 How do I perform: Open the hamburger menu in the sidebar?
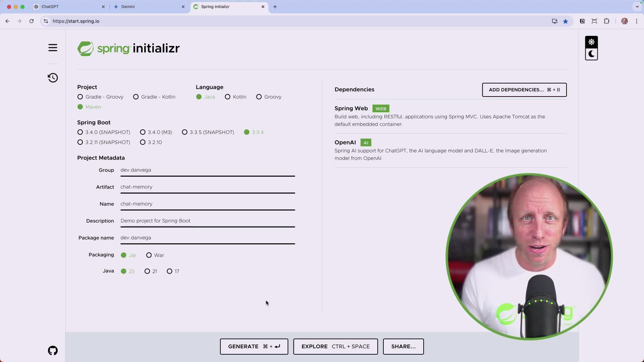pyautogui.click(x=53, y=48)
